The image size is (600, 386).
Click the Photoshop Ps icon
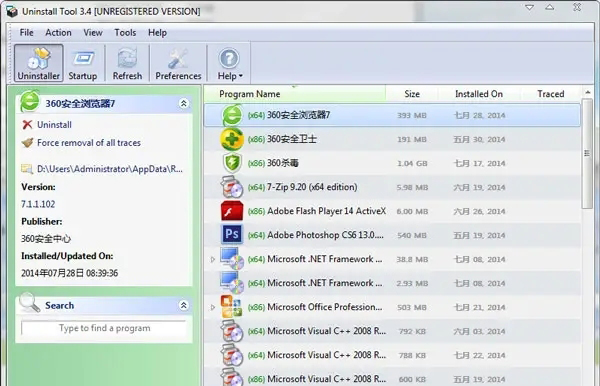click(232, 234)
